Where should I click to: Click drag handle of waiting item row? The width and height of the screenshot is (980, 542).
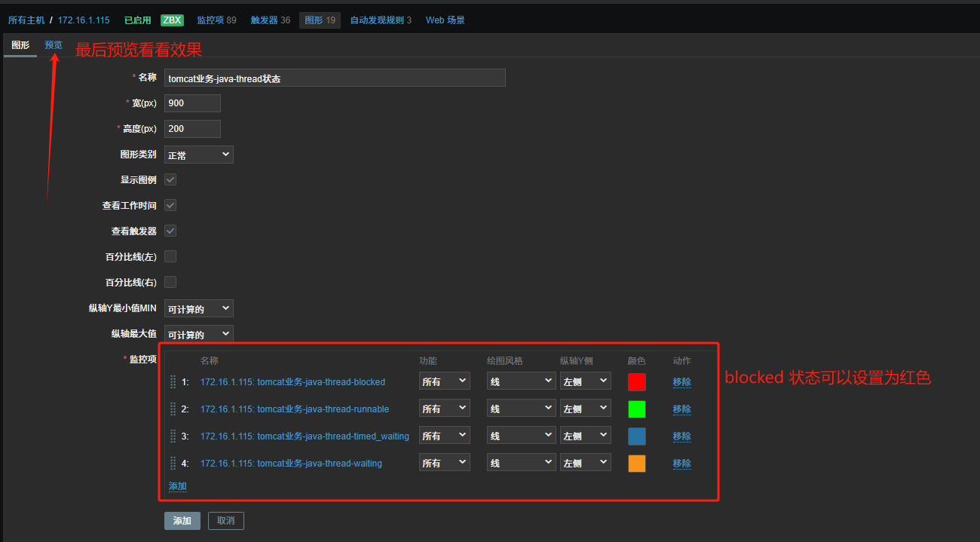pyautogui.click(x=173, y=463)
